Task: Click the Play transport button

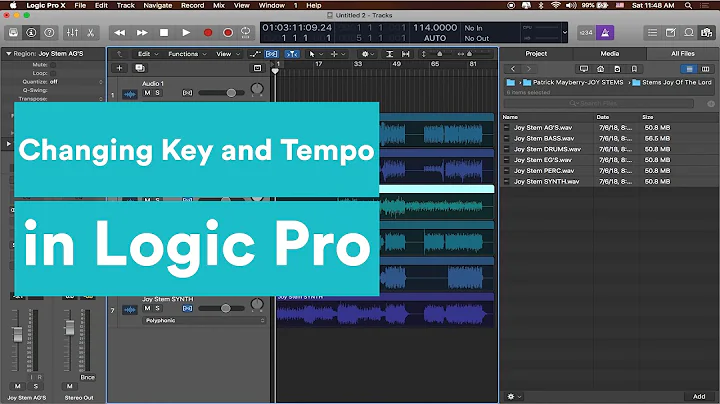Action: click(186, 33)
